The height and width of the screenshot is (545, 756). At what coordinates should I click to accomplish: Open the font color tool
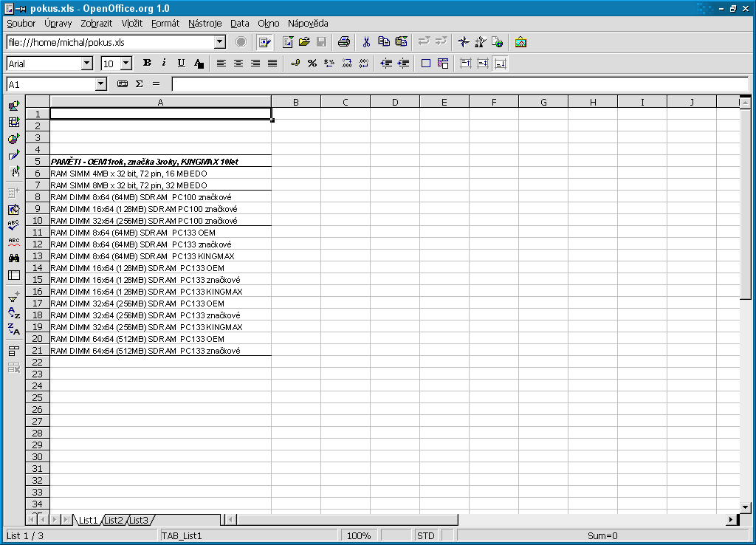(x=199, y=64)
